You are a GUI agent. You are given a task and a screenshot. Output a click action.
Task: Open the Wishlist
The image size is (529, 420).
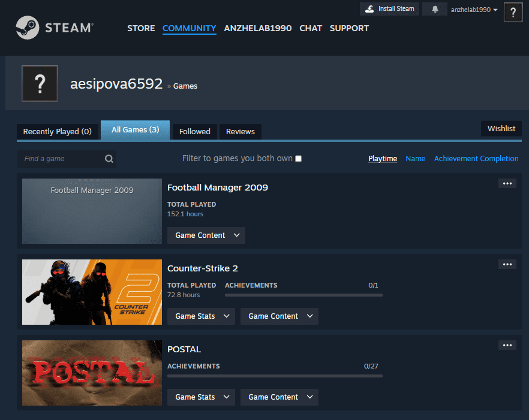(x=501, y=128)
